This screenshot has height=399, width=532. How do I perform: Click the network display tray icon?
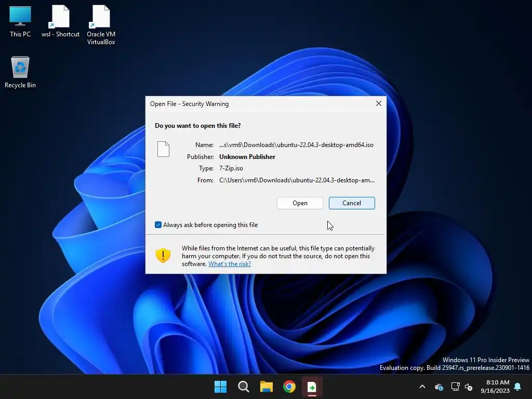coord(455,387)
